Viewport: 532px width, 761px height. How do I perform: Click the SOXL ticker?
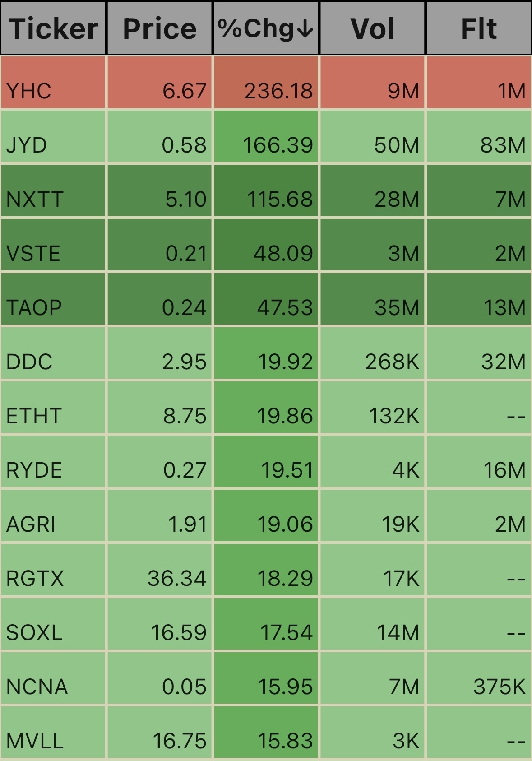(x=34, y=632)
